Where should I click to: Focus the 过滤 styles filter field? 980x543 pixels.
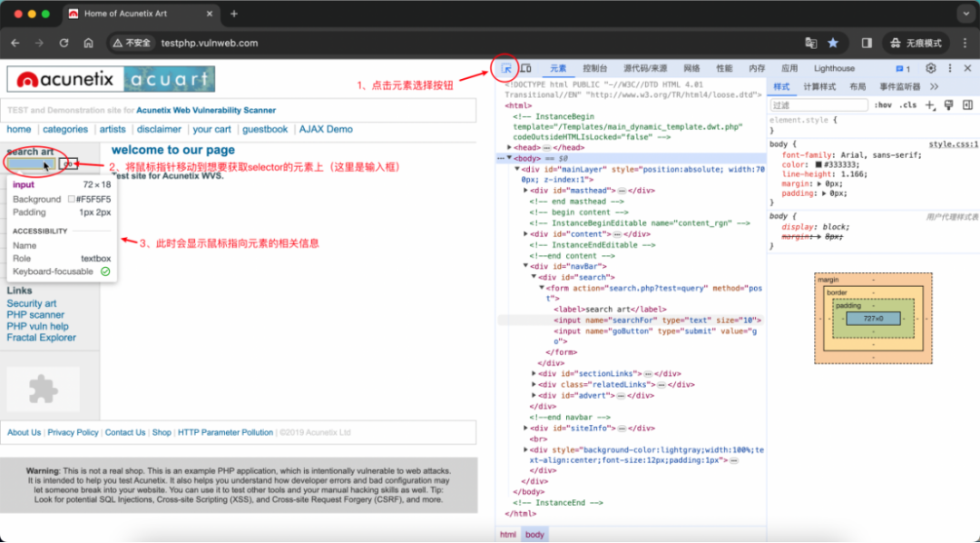tap(819, 105)
